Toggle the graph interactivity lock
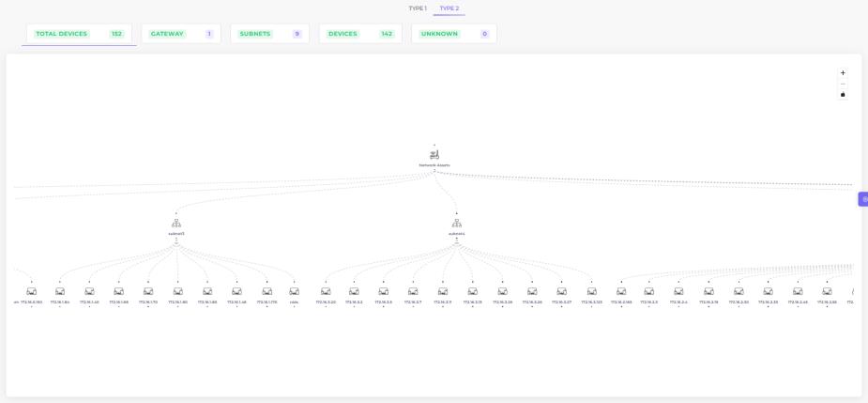This screenshot has height=403, width=868. (843, 94)
